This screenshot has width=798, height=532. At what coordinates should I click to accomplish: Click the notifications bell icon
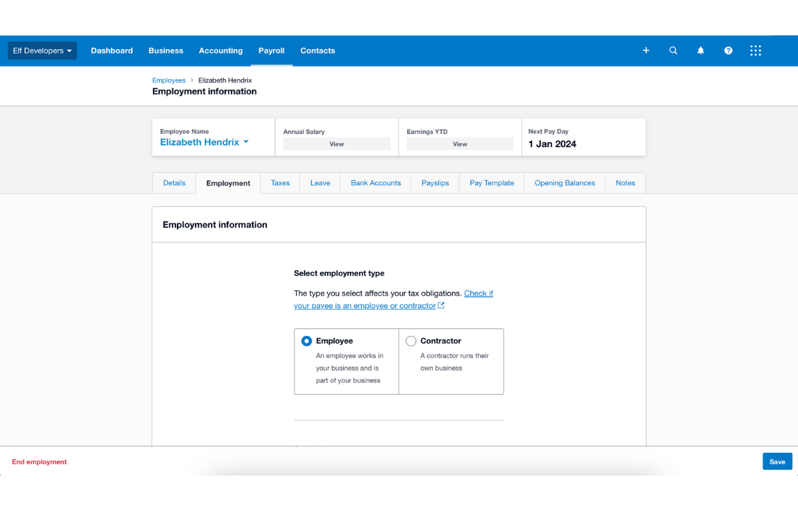(x=700, y=50)
